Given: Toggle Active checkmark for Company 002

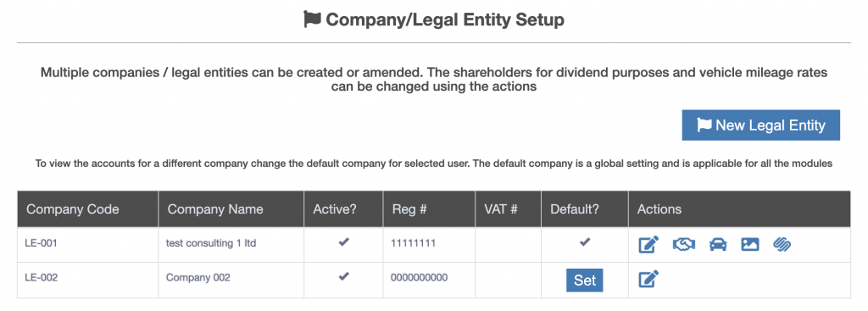Looking at the screenshot, I should pyautogui.click(x=344, y=275).
